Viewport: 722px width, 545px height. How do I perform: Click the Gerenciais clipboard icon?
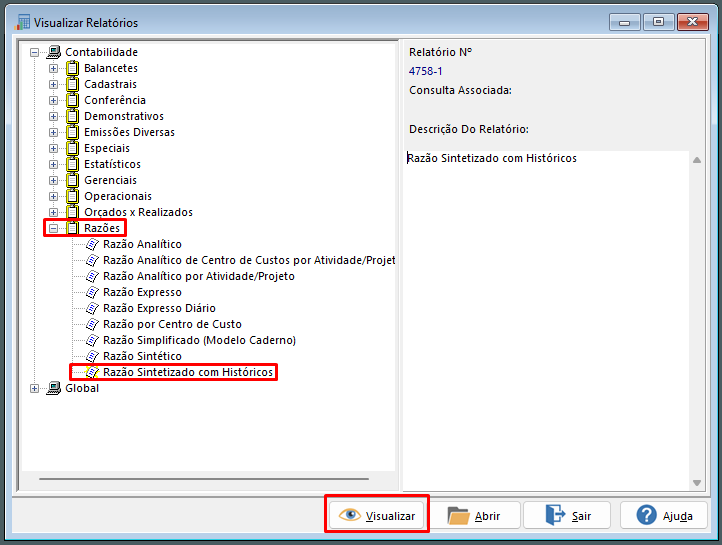pyautogui.click(x=72, y=180)
